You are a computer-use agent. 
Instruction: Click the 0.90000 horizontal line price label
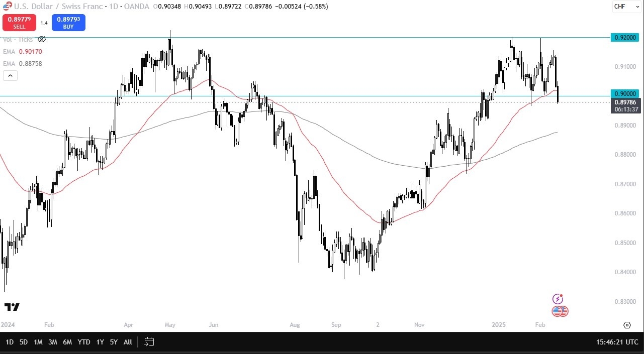tap(625, 93)
